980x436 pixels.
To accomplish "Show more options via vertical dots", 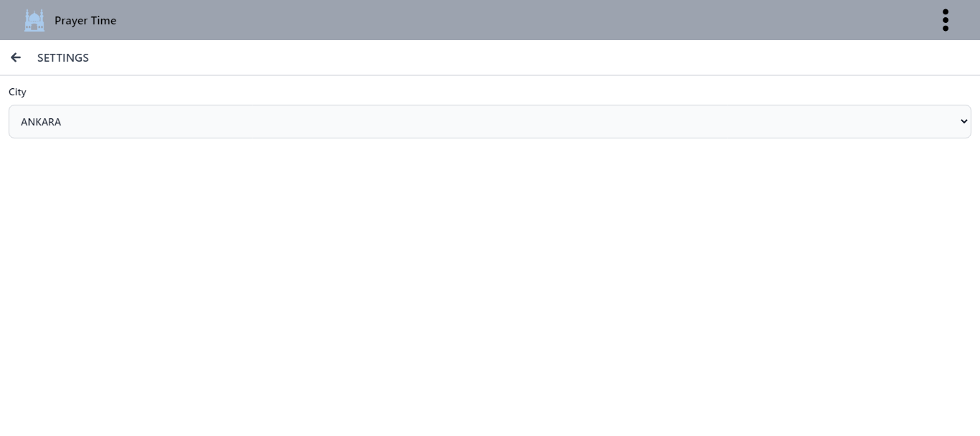I will point(946,20).
